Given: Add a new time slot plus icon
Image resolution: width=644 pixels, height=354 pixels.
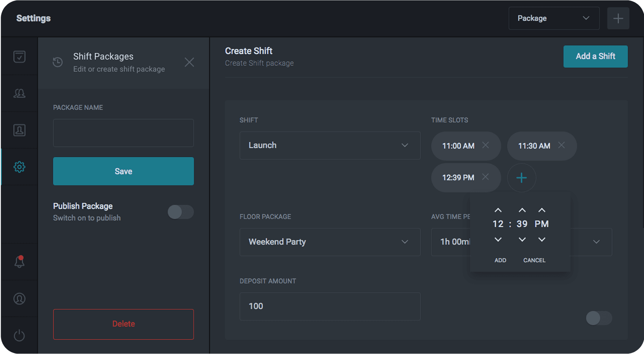Looking at the screenshot, I should tap(521, 178).
